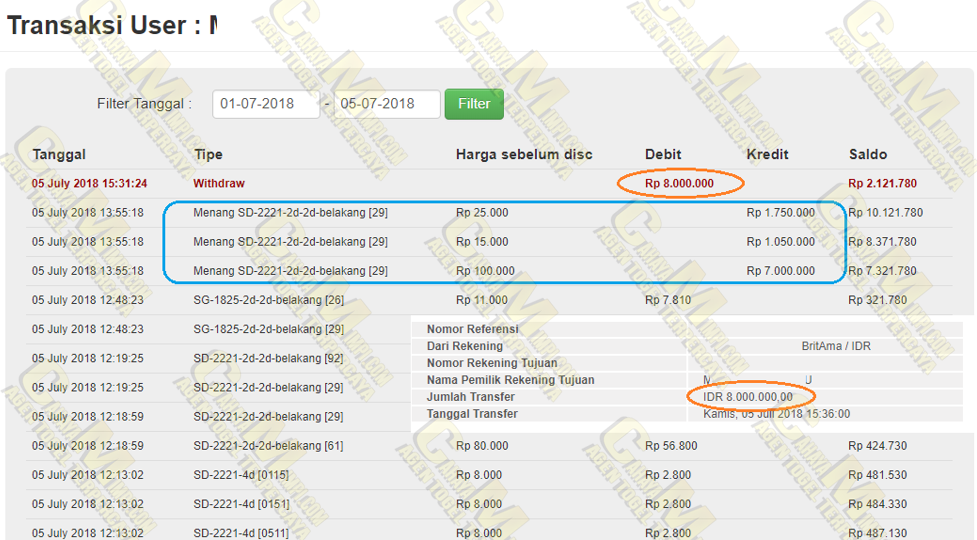The height and width of the screenshot is (540, 977).
Task: Click the SG-1825-2d-2d-belakang [26] entry
Action: tap(268, 300)
